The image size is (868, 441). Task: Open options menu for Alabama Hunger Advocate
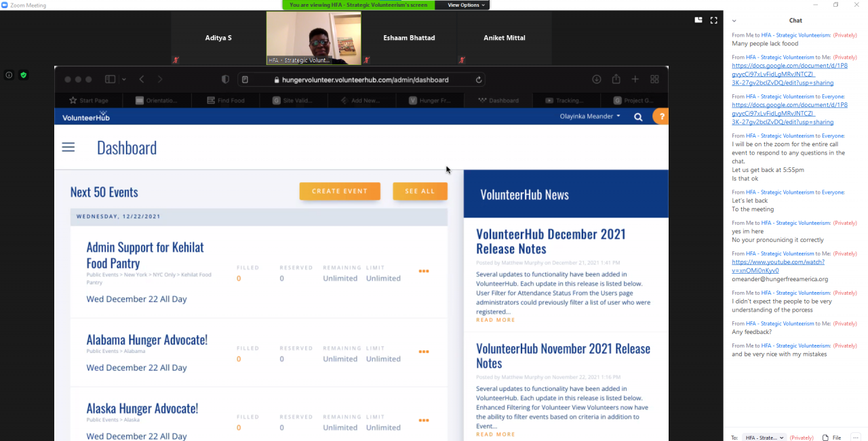424,352
